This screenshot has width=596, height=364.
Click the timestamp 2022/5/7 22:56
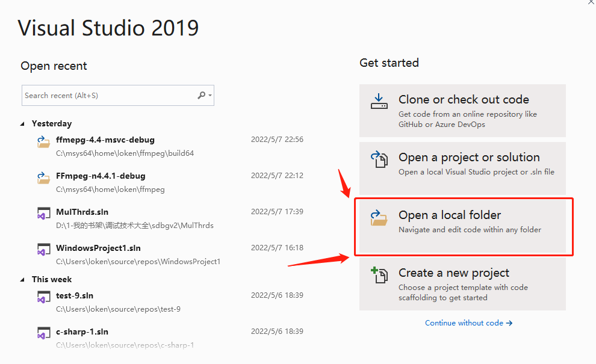tap(277, 140)
